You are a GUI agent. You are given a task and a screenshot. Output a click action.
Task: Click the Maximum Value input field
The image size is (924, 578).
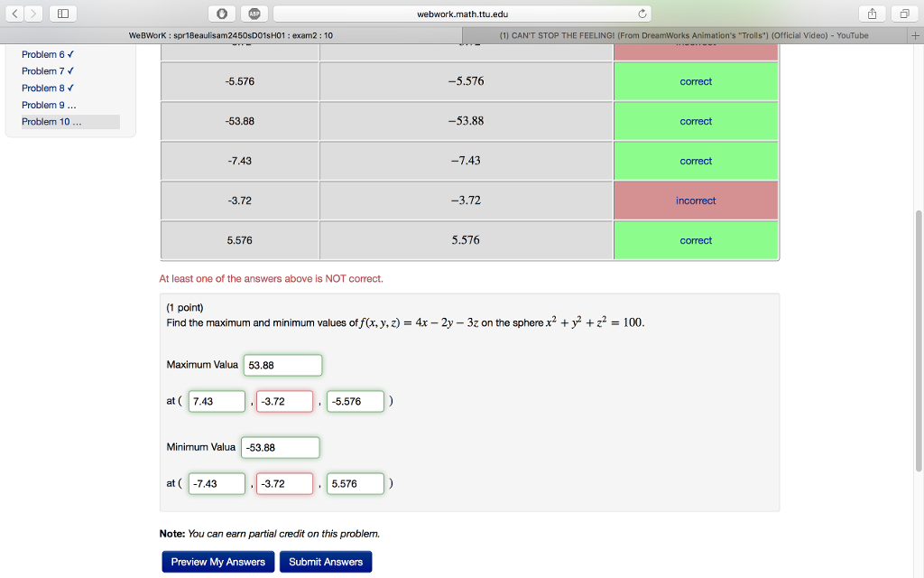[282, 365]
